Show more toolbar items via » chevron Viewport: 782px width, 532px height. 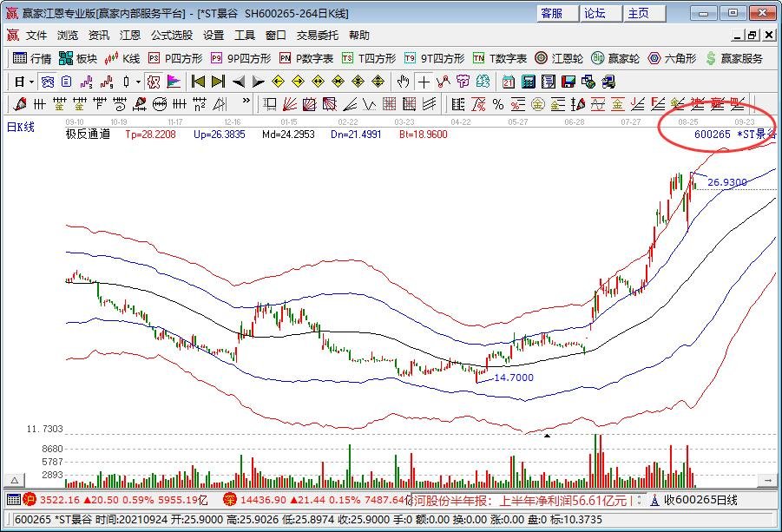pos(246,100)
